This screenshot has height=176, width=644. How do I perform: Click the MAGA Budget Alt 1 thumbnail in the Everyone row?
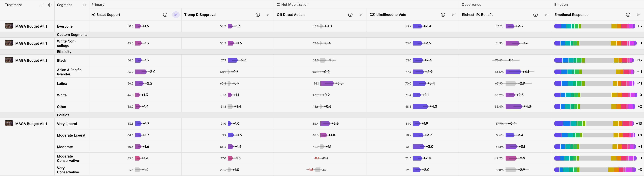click(9, 26)
